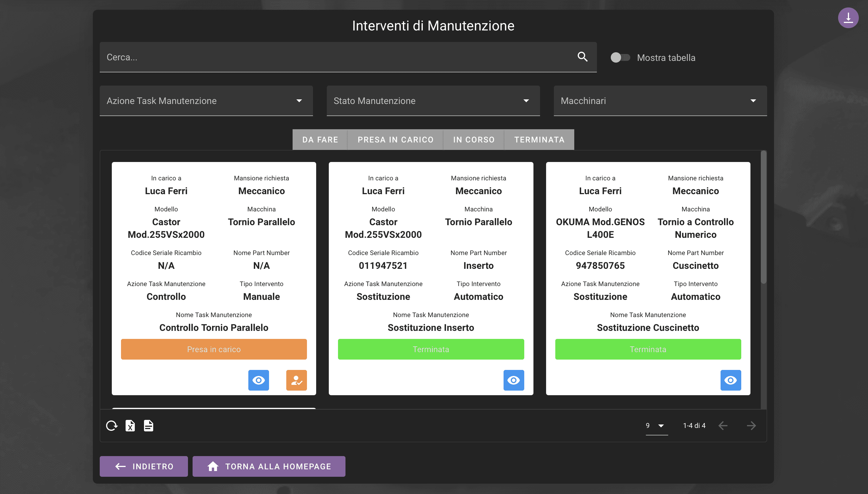The image size is (868, 494).
Task: Go to next page arrow
Action: (751, 425)
